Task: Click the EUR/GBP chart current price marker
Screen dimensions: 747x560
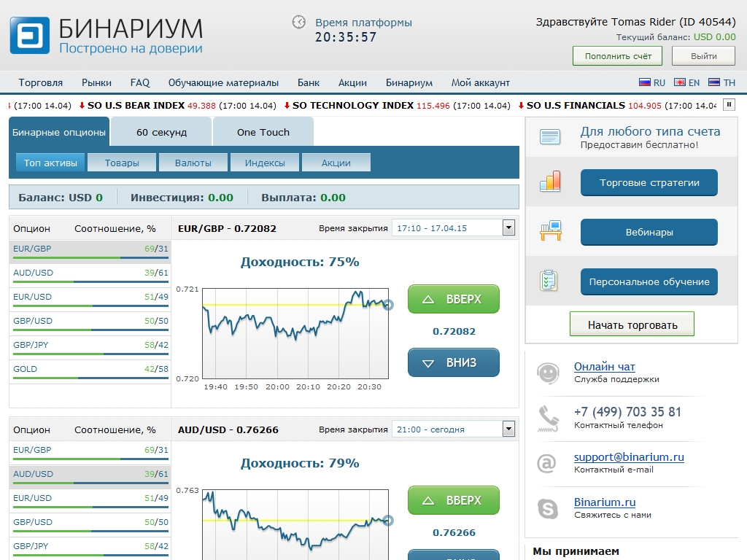Action: point(388,305)
